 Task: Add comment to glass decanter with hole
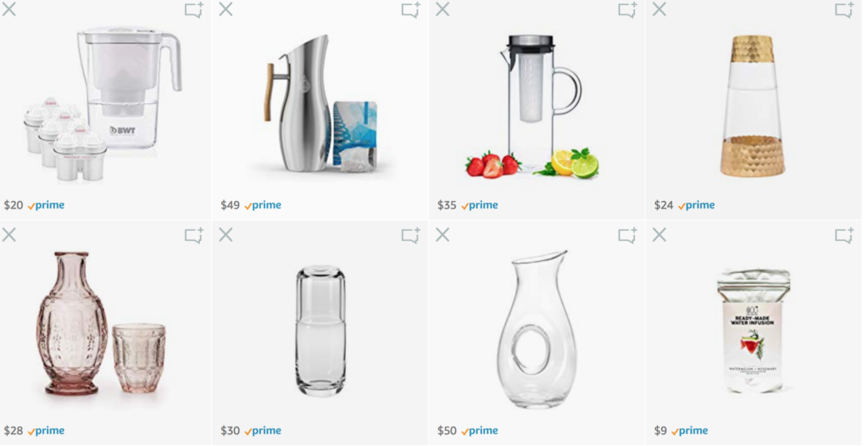pyautogui.click(x=628, y=236)
